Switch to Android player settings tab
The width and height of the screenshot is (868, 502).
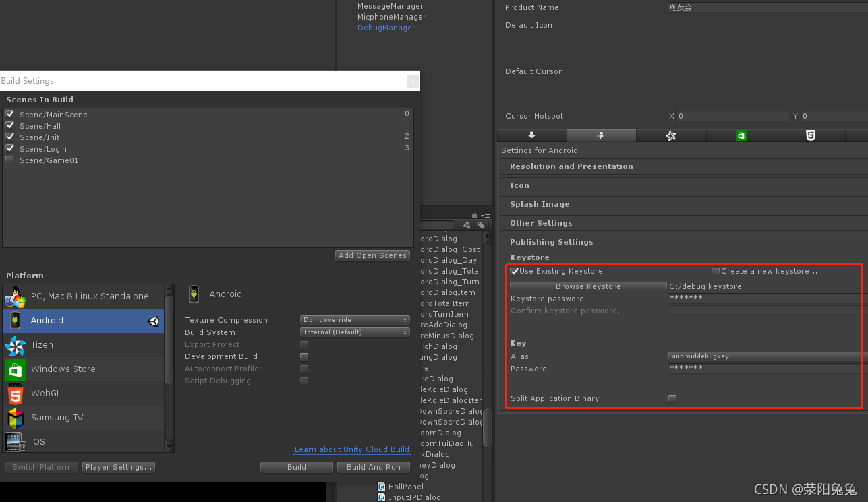pyautogui.click(x=602, y=135)
